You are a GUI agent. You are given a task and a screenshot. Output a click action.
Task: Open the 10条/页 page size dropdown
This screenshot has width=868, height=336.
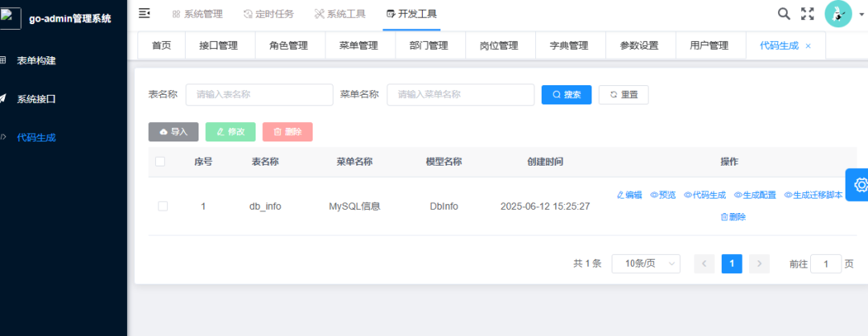tap(645, 264)
